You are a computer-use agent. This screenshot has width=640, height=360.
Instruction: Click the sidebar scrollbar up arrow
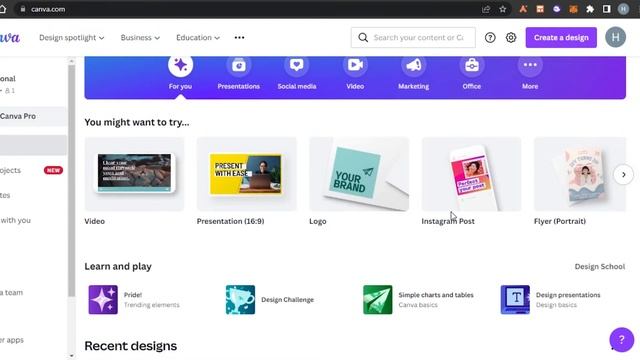pyautogui.click(x=71, y=61)
